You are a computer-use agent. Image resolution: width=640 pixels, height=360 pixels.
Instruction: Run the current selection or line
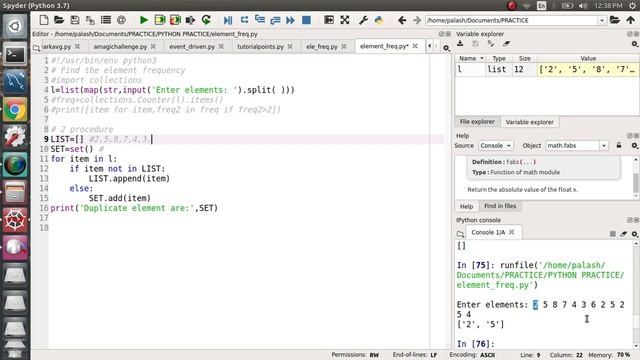[190, 20]
